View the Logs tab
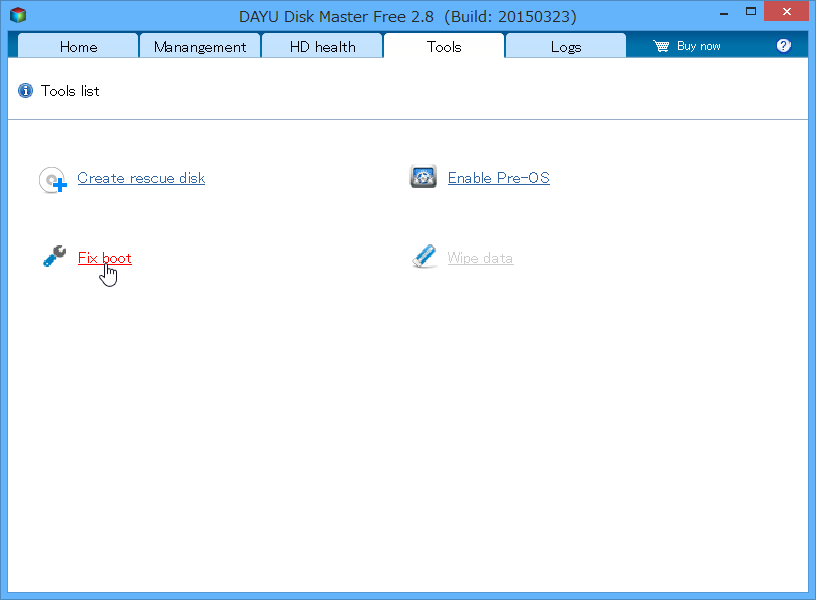This screenshot has width=816, height=600. 565,46
